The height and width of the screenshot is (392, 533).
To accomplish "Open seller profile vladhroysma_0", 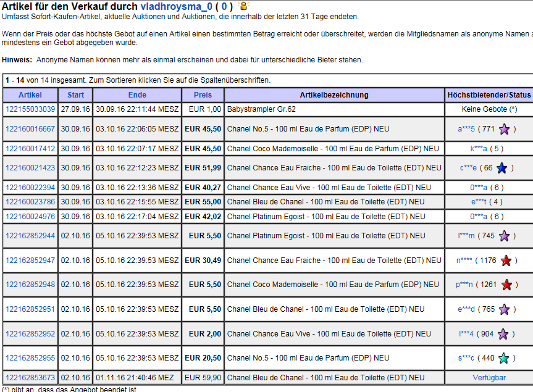I will click(x=177, y=6).
